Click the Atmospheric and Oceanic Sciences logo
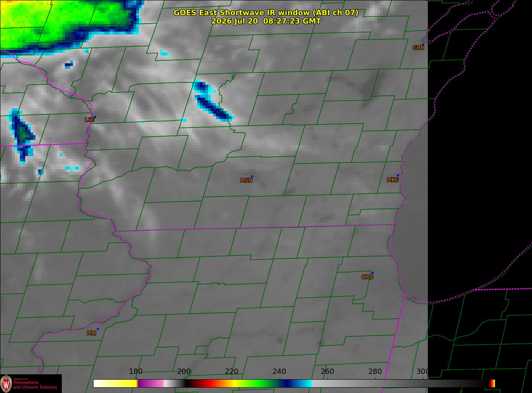This screenshot has width=532, height=393. click(x=31, y=383)
